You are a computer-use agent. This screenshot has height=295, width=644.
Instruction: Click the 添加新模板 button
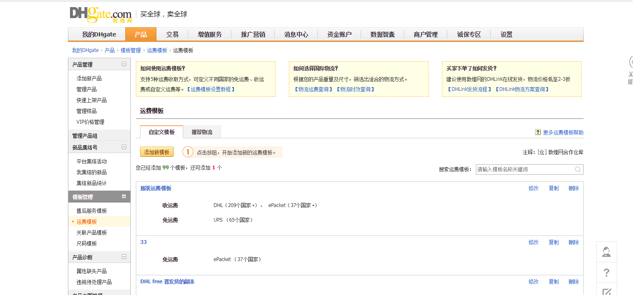tap(156, 151)
